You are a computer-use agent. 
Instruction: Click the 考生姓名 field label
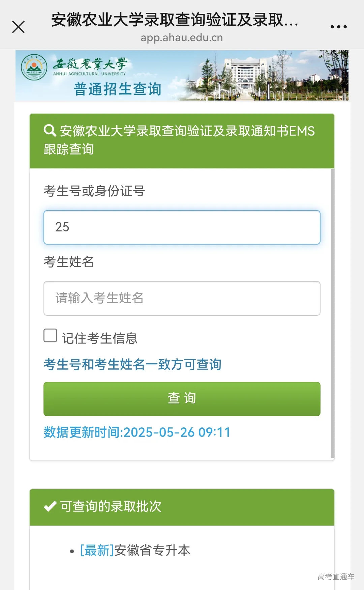point(69,261)
